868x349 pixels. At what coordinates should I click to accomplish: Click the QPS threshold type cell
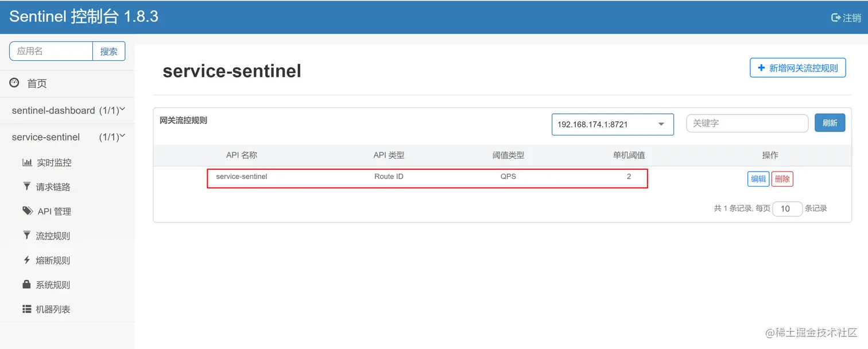(508, 176)
